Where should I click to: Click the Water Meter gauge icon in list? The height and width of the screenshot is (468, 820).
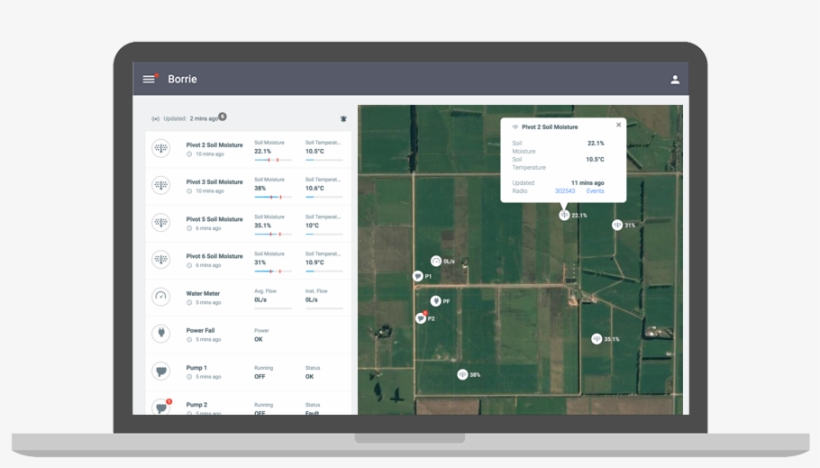(161, 297)
